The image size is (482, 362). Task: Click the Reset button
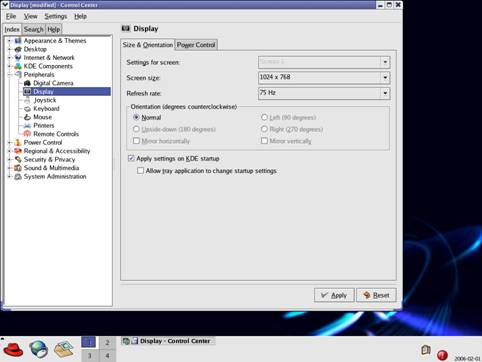coord(376,295)
